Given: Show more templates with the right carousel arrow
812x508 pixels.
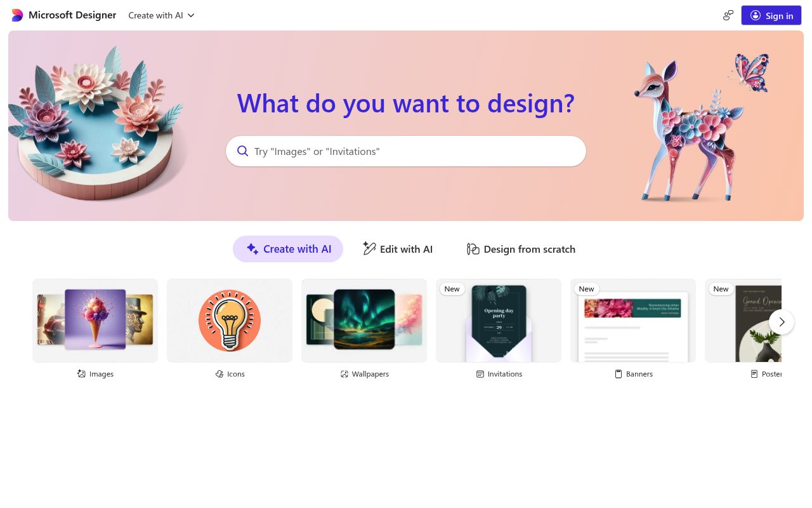Looking at the screenshot, I should (782, 322).
